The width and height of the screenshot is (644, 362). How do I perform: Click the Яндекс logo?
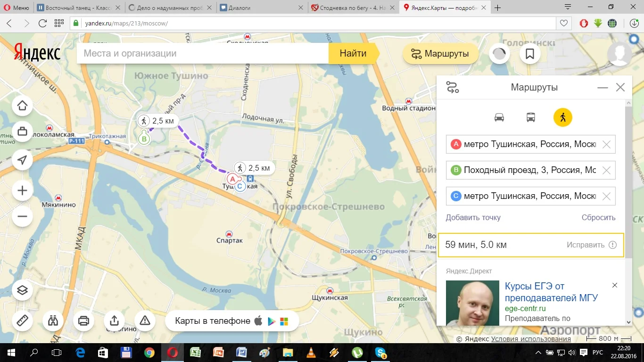pos(37,53)
